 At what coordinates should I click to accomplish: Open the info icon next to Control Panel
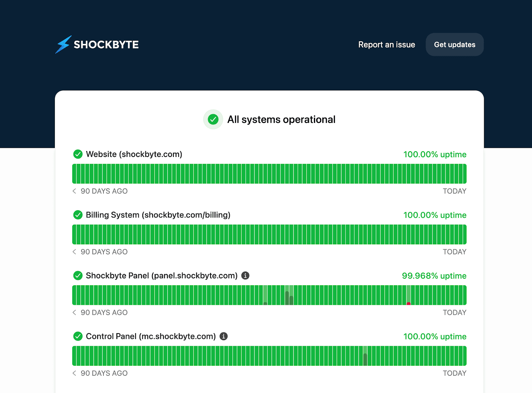(224, 336)
